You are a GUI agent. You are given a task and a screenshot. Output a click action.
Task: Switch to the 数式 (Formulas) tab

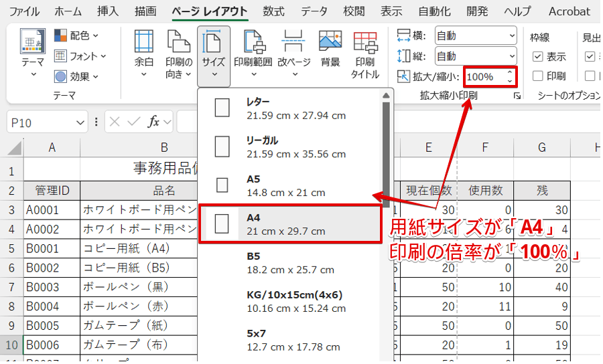click(273, 11)
